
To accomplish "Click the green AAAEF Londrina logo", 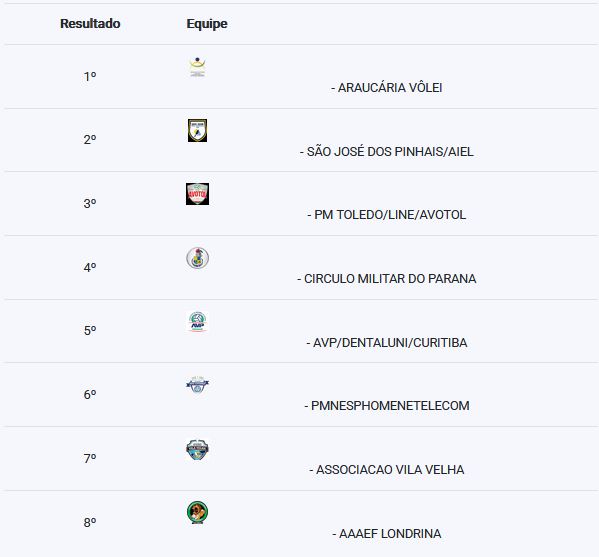I will pyautogui.click(x=198, y=512).
